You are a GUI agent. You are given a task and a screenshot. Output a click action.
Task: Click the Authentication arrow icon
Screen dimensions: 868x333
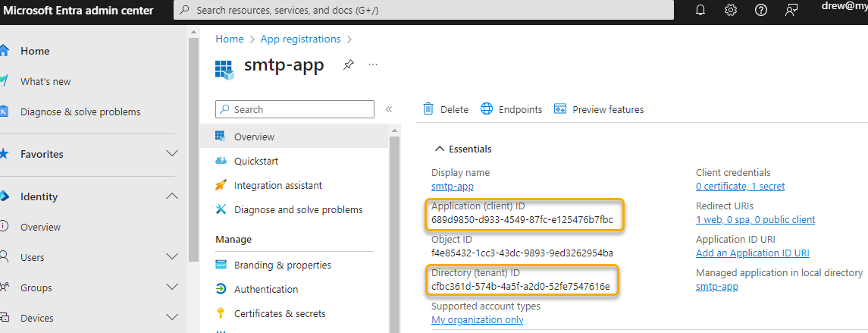click(x=221, y=289)
